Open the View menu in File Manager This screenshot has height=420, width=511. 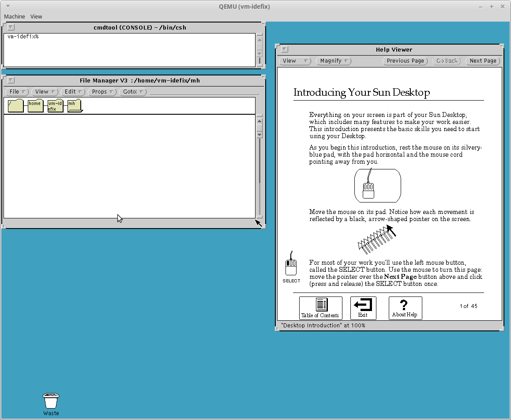(45, 92)
